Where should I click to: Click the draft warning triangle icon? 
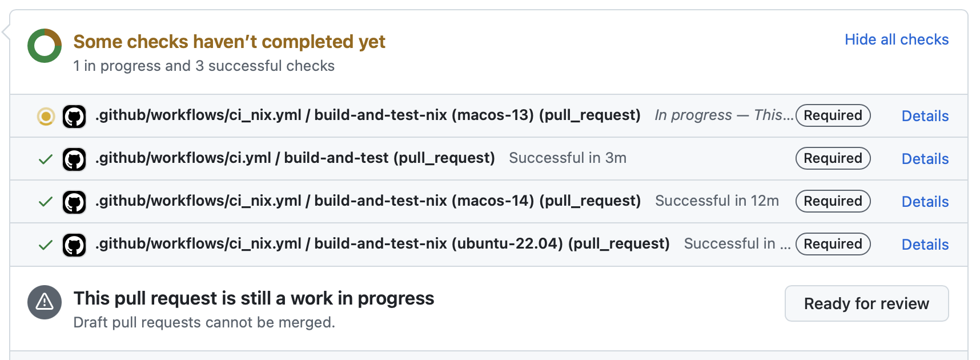45,302
